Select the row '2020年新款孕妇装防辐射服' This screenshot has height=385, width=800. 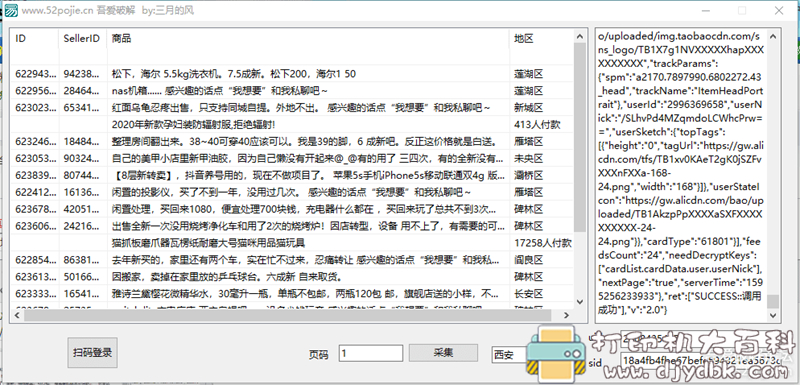tap(292, 124)
